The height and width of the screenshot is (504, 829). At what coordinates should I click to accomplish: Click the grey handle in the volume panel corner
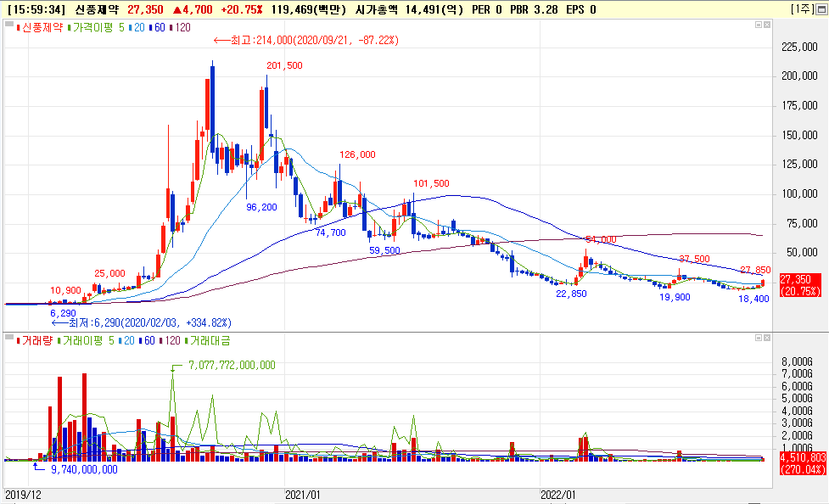click(x=9, y=337)
